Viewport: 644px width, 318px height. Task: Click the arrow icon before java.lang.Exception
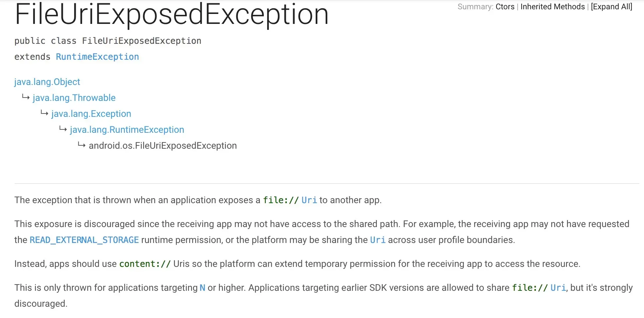click(x=45, y=113)
